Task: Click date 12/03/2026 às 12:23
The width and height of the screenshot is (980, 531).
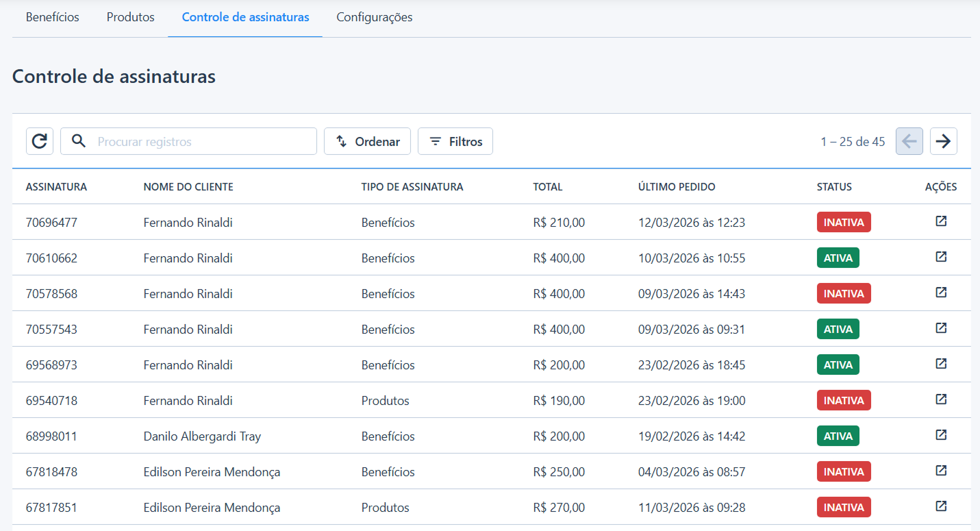Action: 692,223
